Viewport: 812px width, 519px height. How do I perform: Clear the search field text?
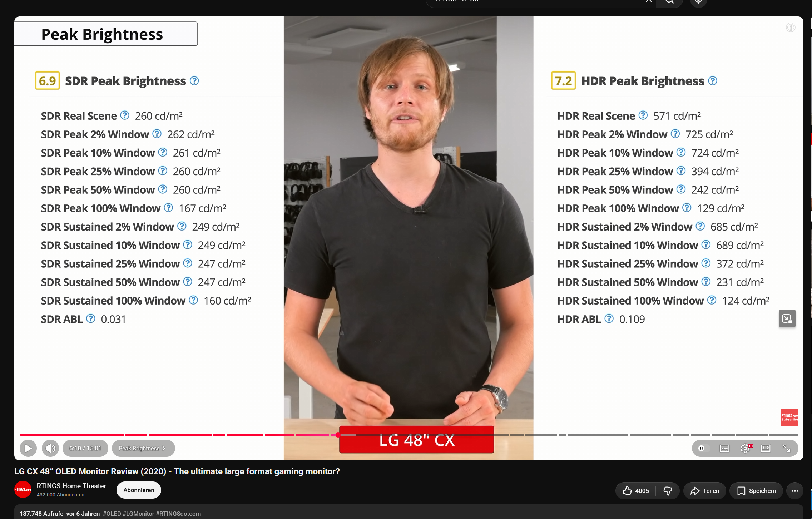tap(648, 1)
